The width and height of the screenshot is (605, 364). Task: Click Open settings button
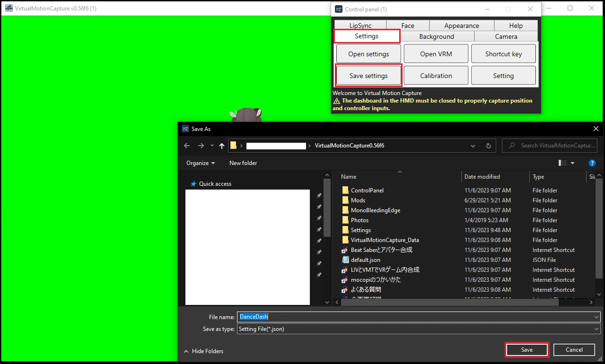[368, 54]
